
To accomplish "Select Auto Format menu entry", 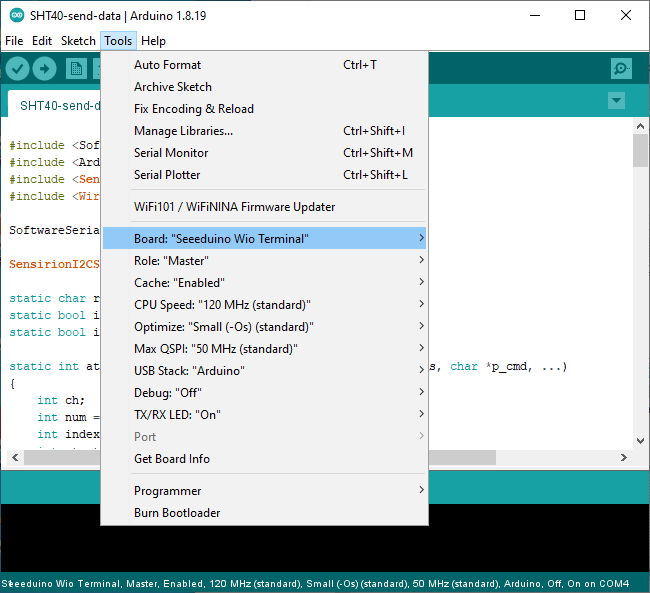I will point(264,65).
